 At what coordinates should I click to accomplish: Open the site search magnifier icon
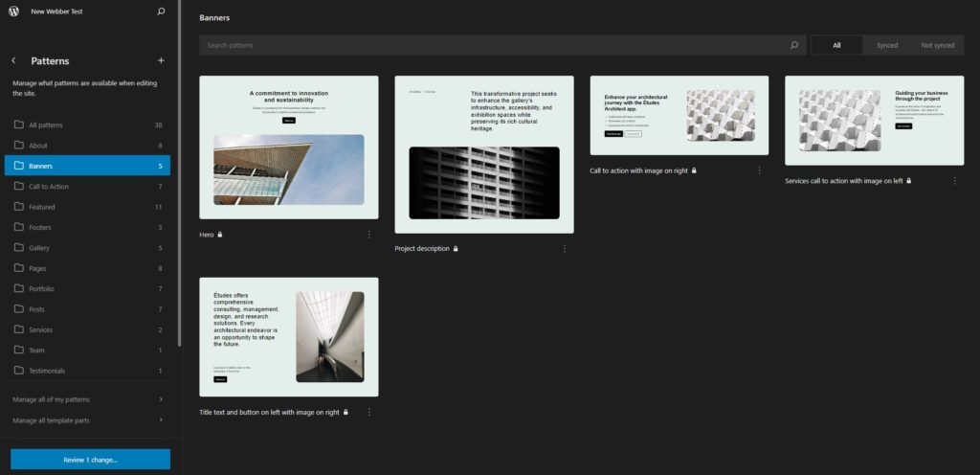point(161,11)
